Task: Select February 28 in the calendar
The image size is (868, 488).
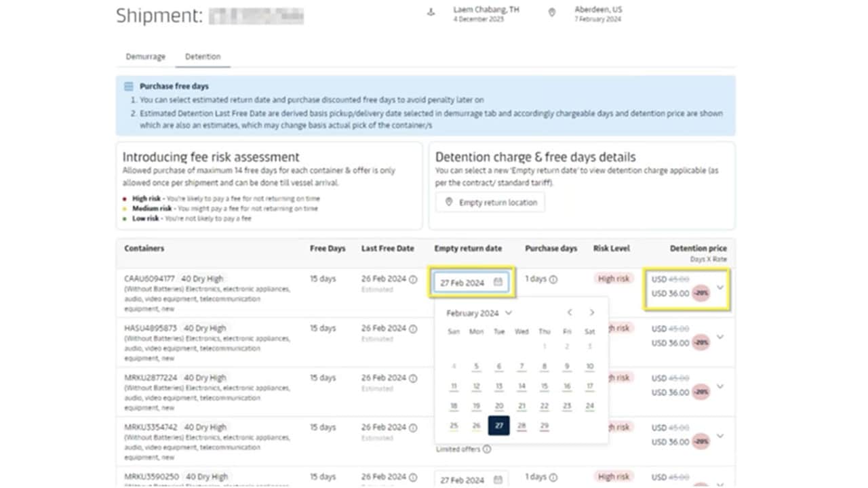Action: [x=521, y=426]
